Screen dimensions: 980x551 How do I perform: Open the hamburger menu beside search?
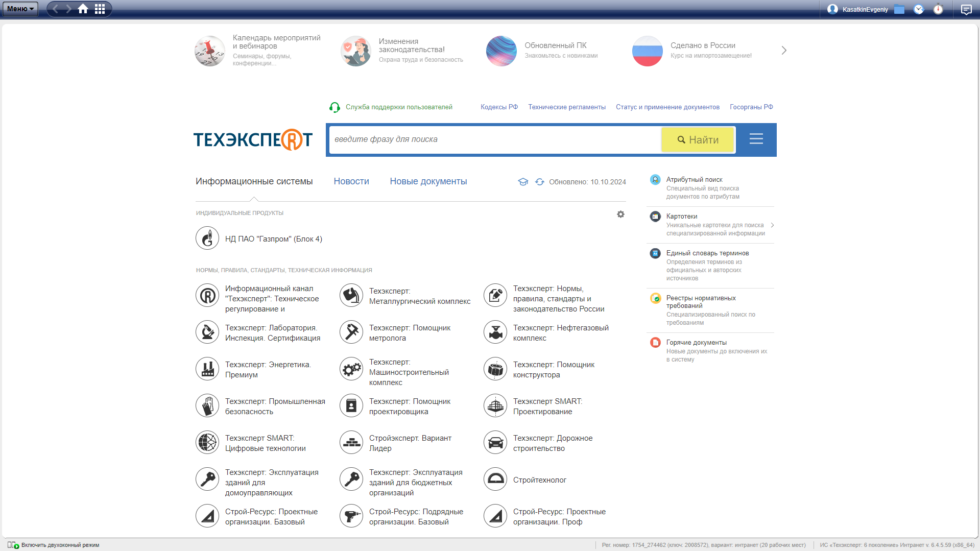(x=756, y=139)
